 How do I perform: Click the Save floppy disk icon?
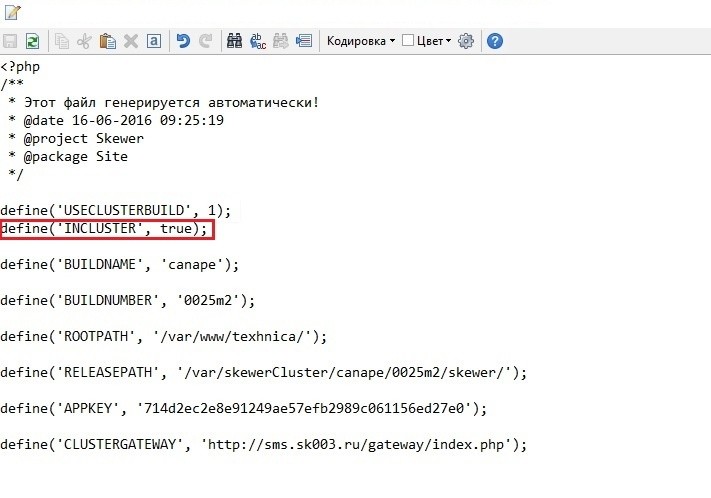(11, 41)
